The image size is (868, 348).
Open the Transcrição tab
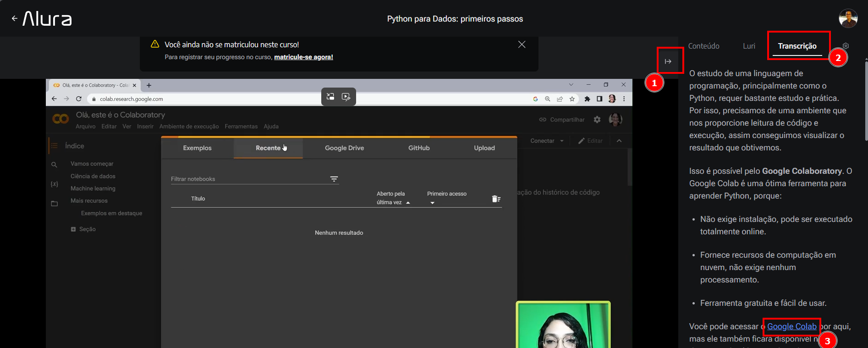pos(797,46)
